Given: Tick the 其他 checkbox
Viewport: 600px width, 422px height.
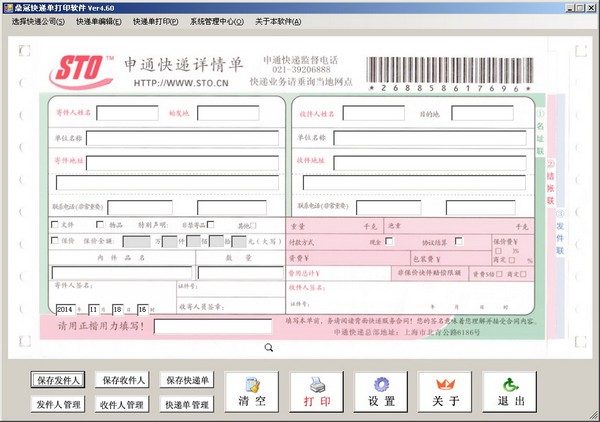Looking at the screenshot, I should click(x=253, y=226).
